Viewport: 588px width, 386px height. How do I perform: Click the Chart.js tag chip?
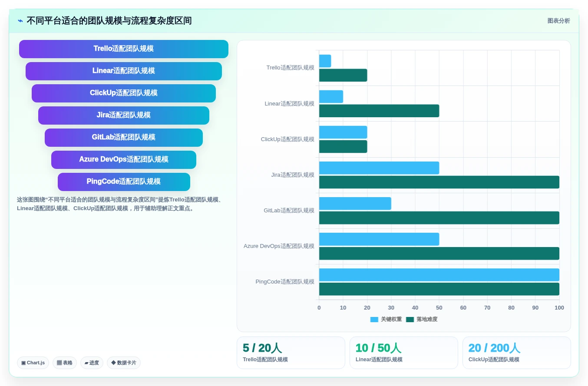tap(33, 363)
